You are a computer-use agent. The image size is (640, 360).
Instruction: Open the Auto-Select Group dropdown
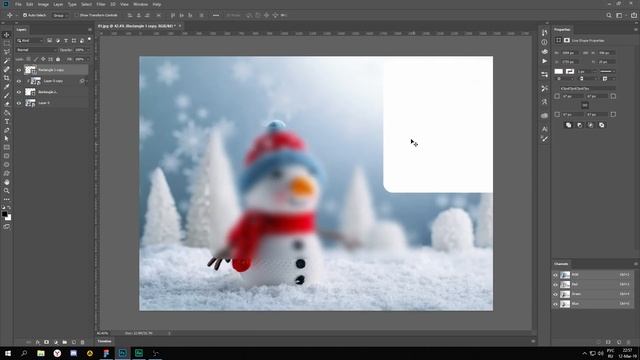click(x=60, y=16)
